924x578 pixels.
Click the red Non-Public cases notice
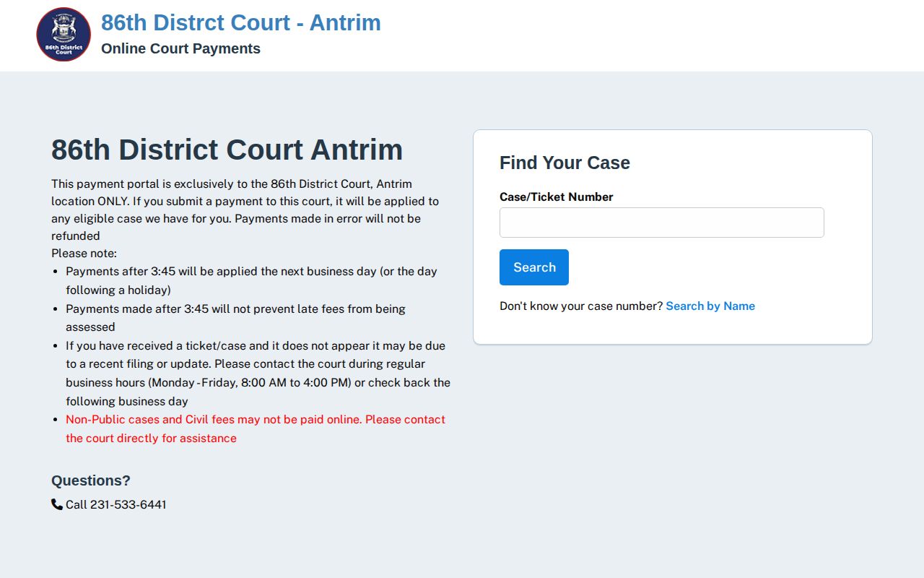(256, 429)
